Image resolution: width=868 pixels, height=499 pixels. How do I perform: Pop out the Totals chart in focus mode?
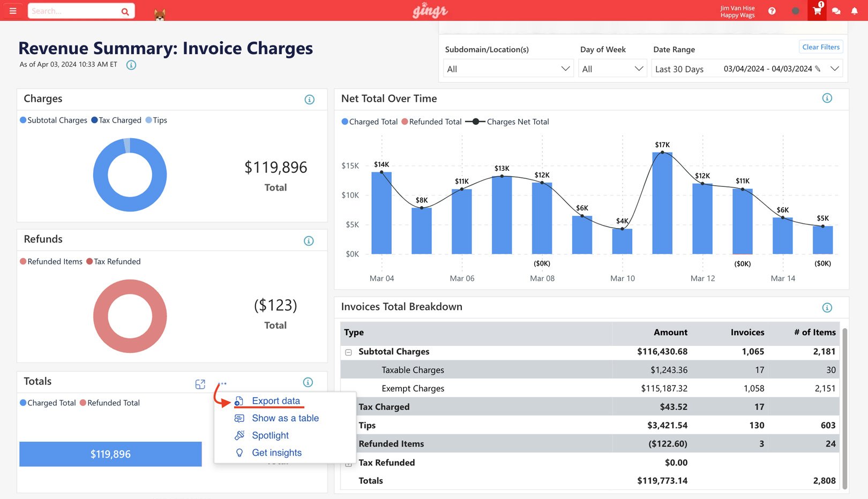click(200, 383)
